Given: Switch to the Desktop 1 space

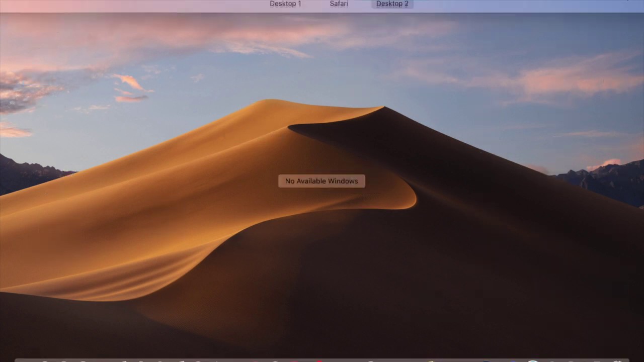Looking at the screenshot, I should (x=285, y=4).
